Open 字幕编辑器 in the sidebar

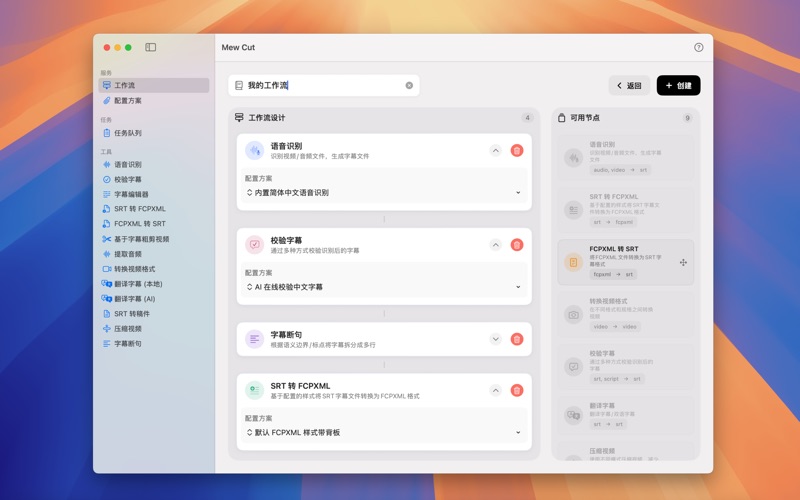[154, 194]
